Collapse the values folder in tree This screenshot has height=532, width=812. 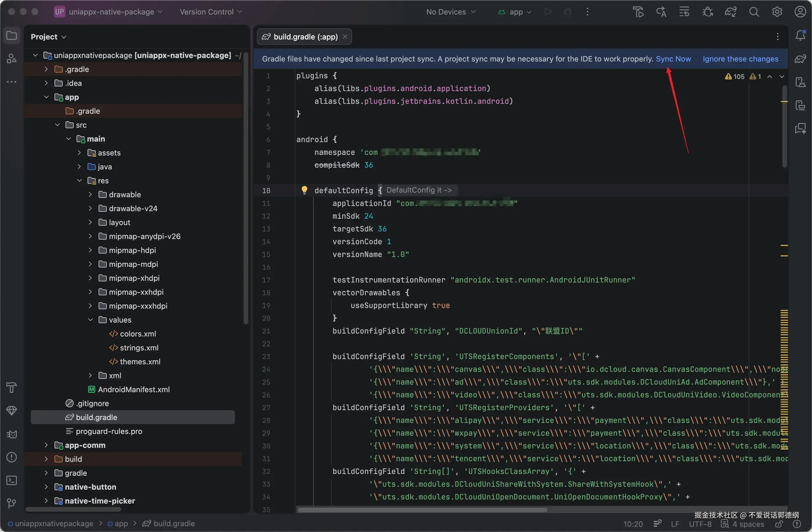(x=90, y=320)
